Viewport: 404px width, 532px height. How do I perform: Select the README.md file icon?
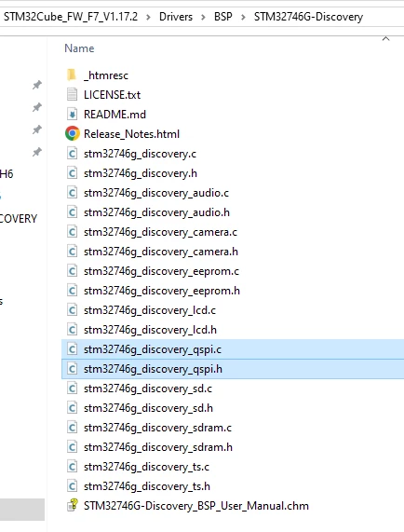tap(72, 114)
